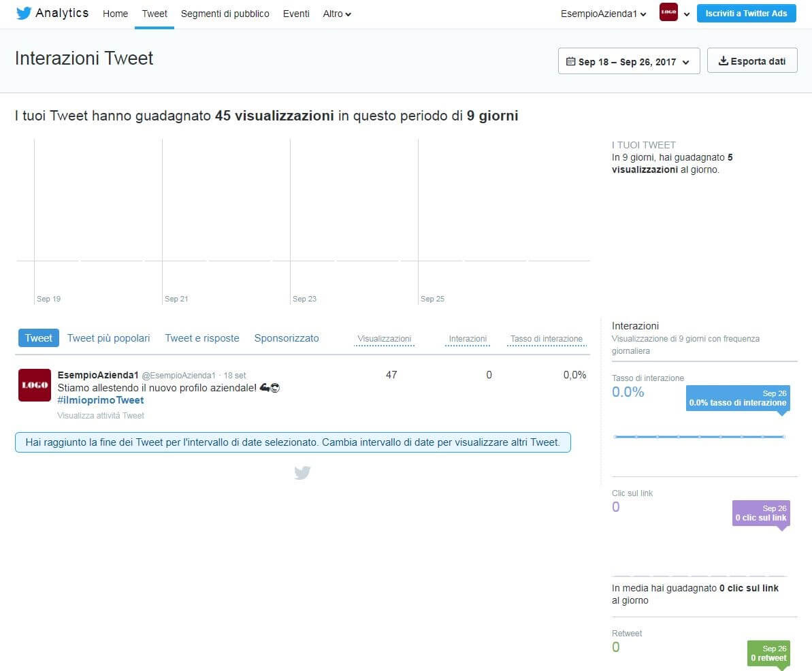Click the 0.0% tasso di interazione tooltip
This screenshot has height=671, width=812.
[738, 398]
